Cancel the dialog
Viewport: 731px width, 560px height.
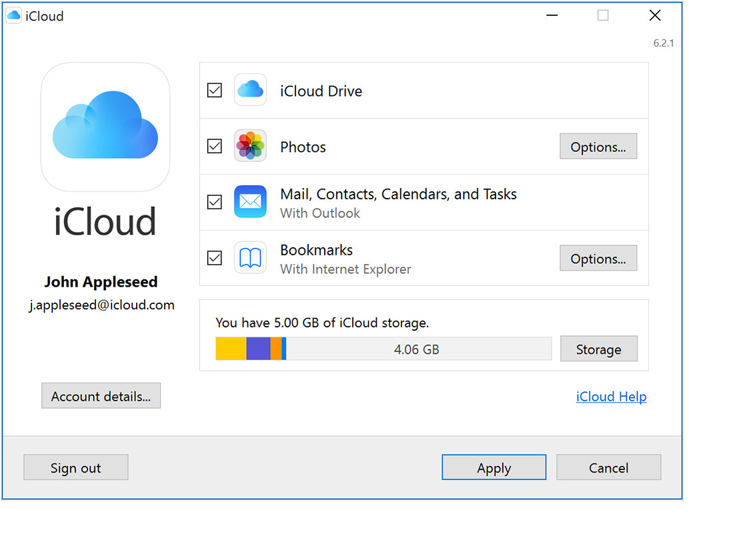pos(609,467)
